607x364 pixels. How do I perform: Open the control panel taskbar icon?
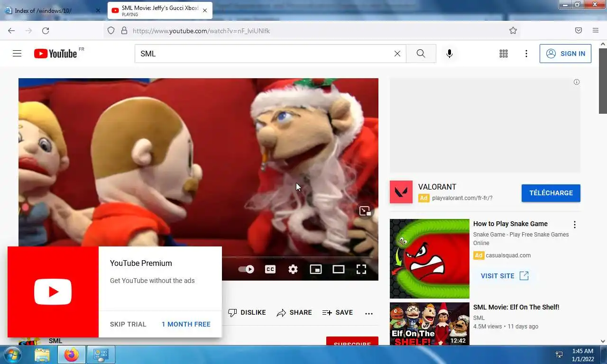pos(101,355)
